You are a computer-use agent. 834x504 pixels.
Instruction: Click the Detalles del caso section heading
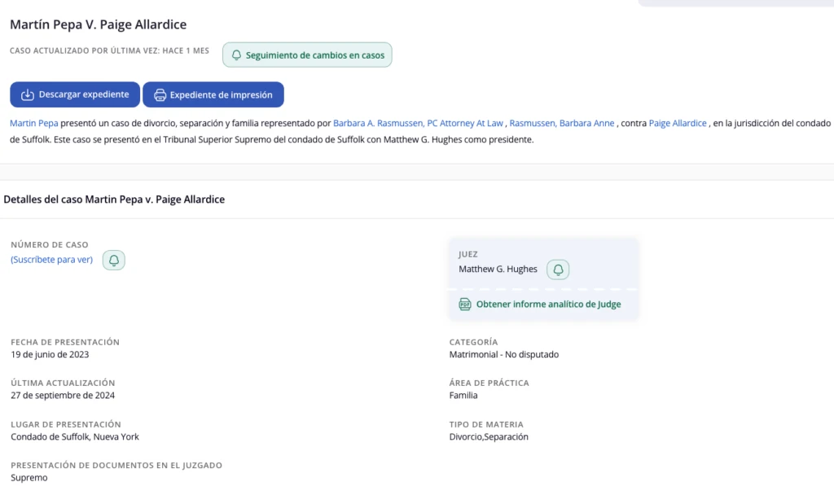point(114,199)
